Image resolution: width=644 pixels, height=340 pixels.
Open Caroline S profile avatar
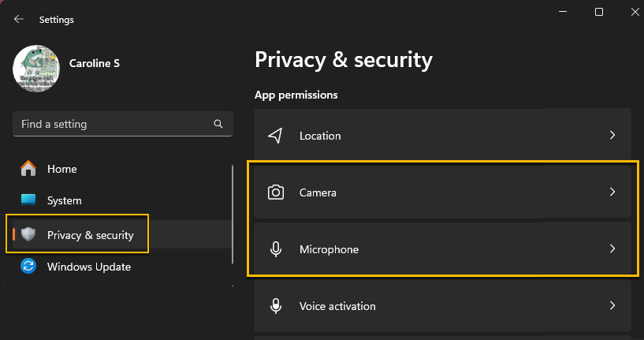(36, 69)
